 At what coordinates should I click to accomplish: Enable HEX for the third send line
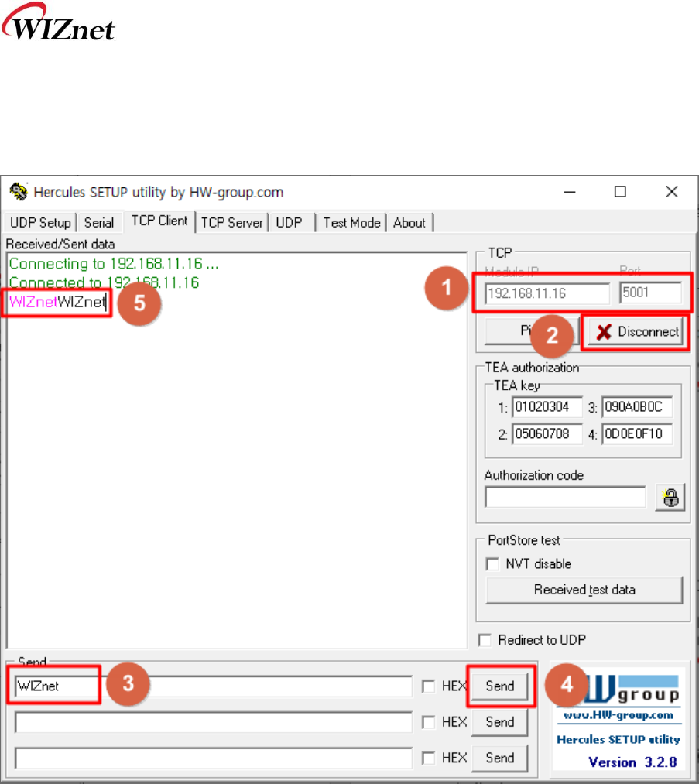click(429, 758)
